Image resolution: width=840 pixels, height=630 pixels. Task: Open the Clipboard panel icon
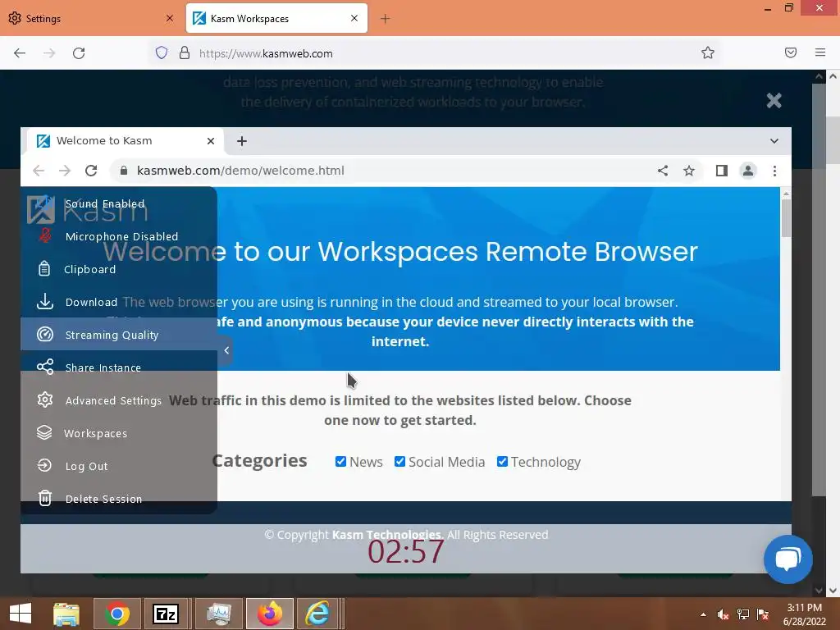point(44,269)
